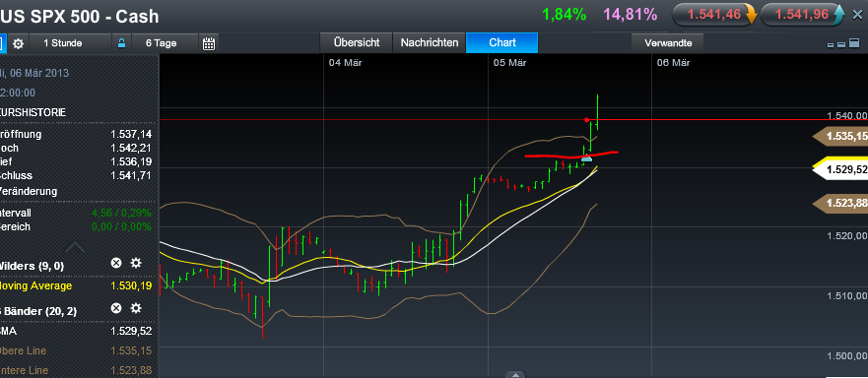Click the 06 Mär date label
Image resolution: width=868 pixels, height=378 pixels.
[673, 63]
